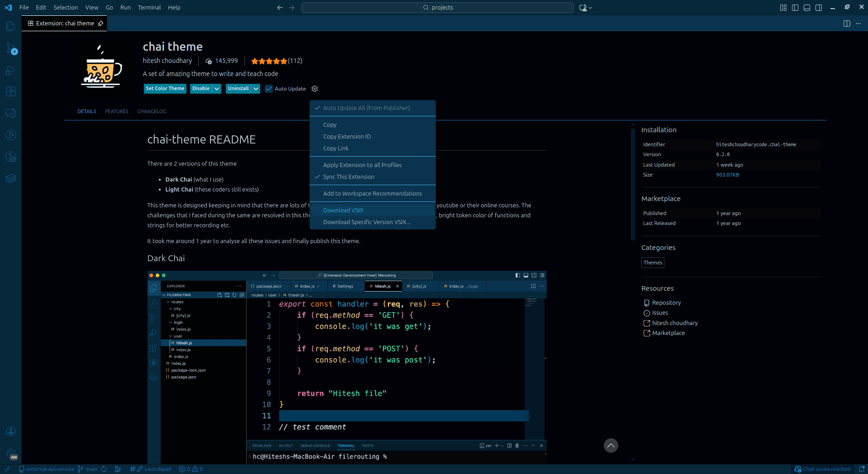The image size is (868, 474).
Task: Open the Explorer view in activity bar
Action: pyautogui.click(x=10, y=26)
